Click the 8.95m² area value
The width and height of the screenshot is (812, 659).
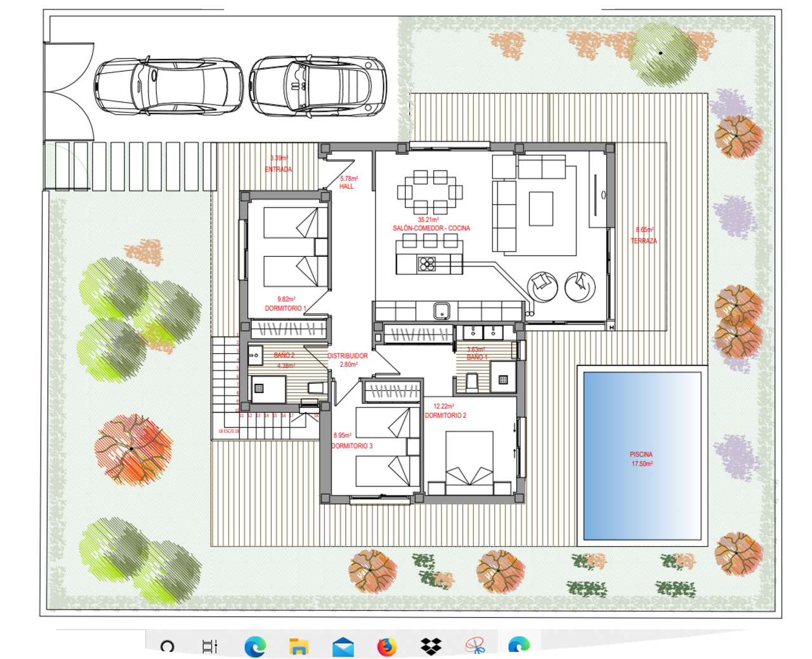click(343, 436)
